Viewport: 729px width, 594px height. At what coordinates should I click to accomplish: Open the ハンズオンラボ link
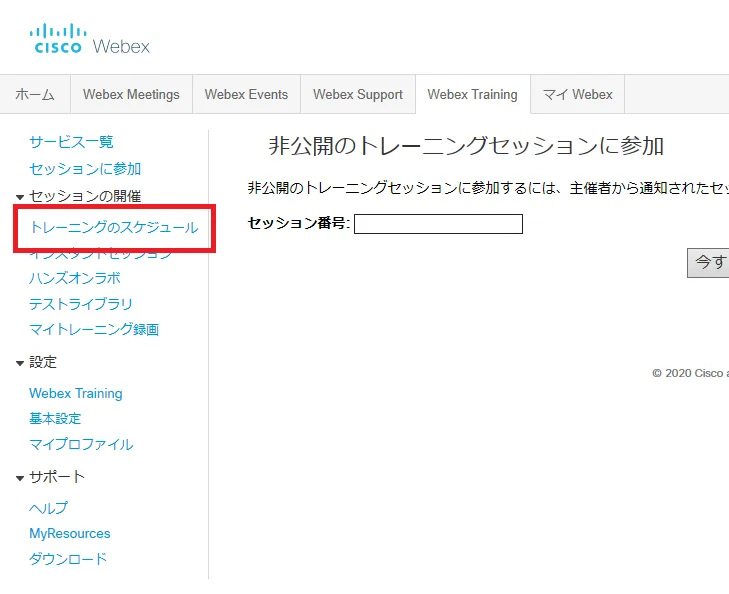coord(74,279)
